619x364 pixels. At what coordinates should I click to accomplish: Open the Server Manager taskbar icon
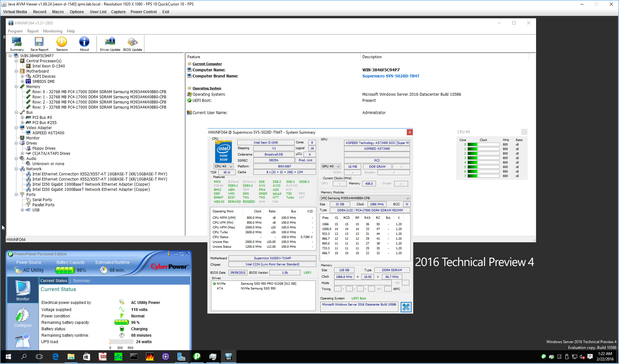pyautogui.click(x=181, y=357)
